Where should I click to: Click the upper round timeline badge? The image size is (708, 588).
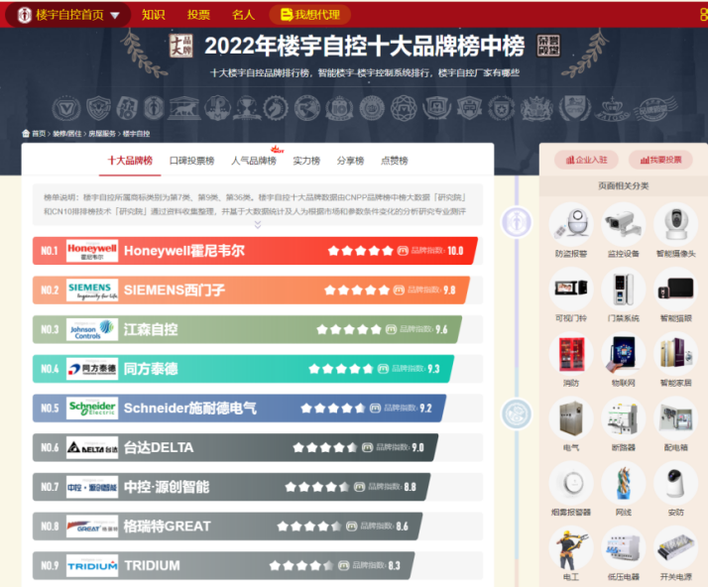pos(517,222)
